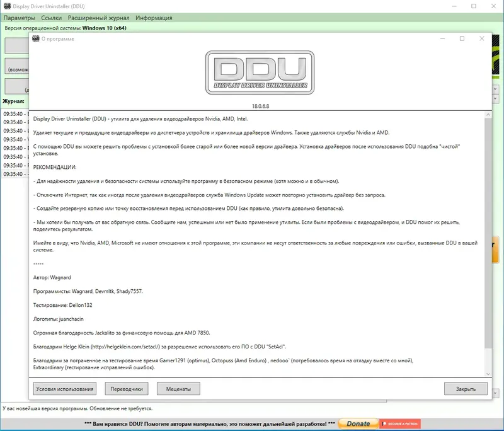Maximize the main DDU window
Image resolution: width=504 pixels, height=431 pixels.
click(x=474, y=6)
